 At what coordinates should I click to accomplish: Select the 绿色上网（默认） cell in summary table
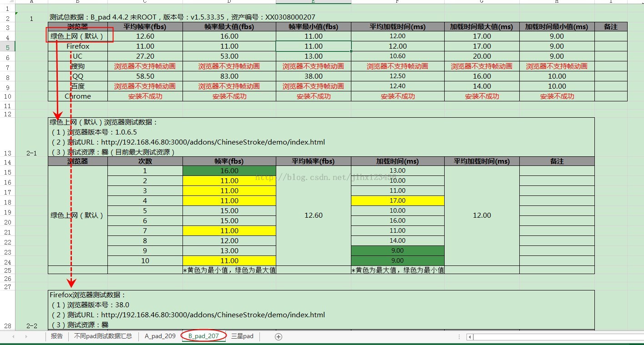coord(77,36)
